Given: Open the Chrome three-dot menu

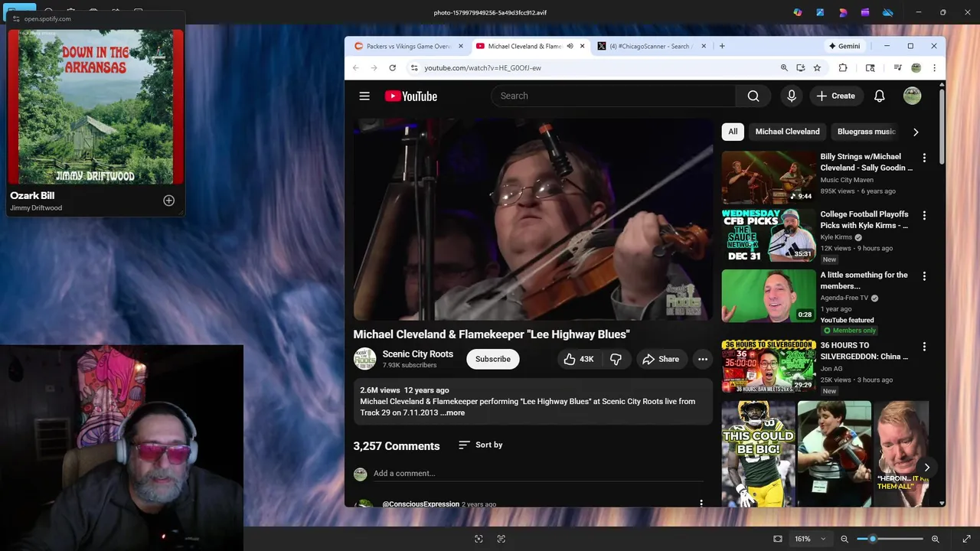Looking at the screenshot, I should pos(934,67).
